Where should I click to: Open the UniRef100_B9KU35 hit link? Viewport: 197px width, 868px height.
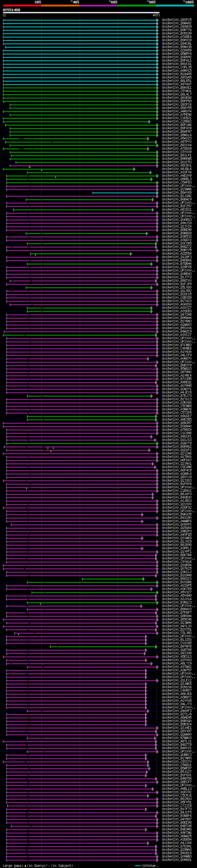(177, 515)
